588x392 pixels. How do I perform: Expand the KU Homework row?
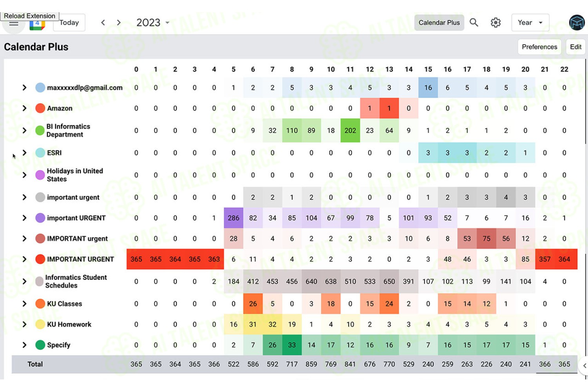tap(24, 324)
